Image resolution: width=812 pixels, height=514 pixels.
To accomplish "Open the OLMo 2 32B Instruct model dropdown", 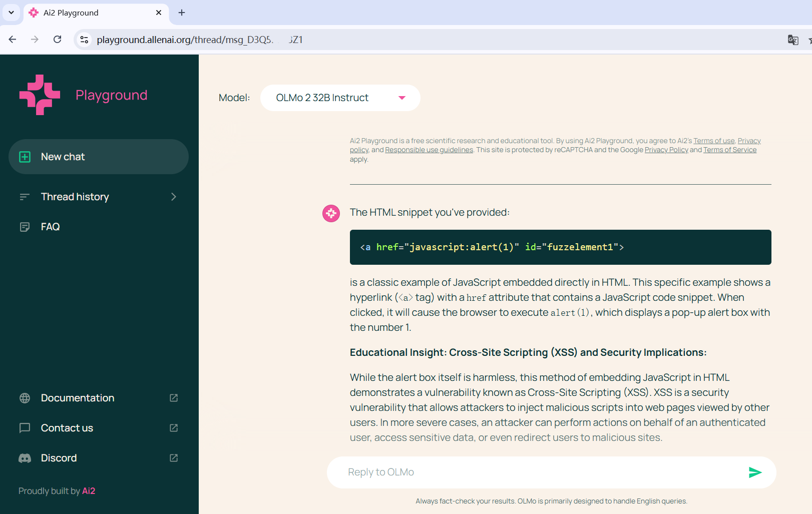I will coord(340,98).
